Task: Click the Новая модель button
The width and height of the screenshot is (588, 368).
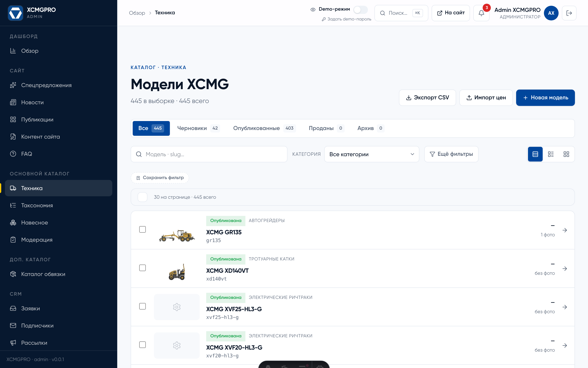Action: click(545, 98)
